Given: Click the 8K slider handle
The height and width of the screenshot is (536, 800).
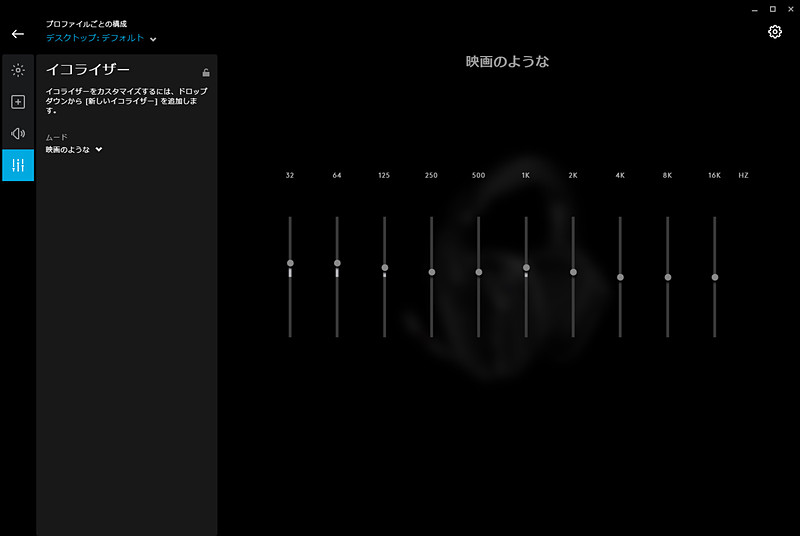Looking at the screenshot, I should coord(667,277).
